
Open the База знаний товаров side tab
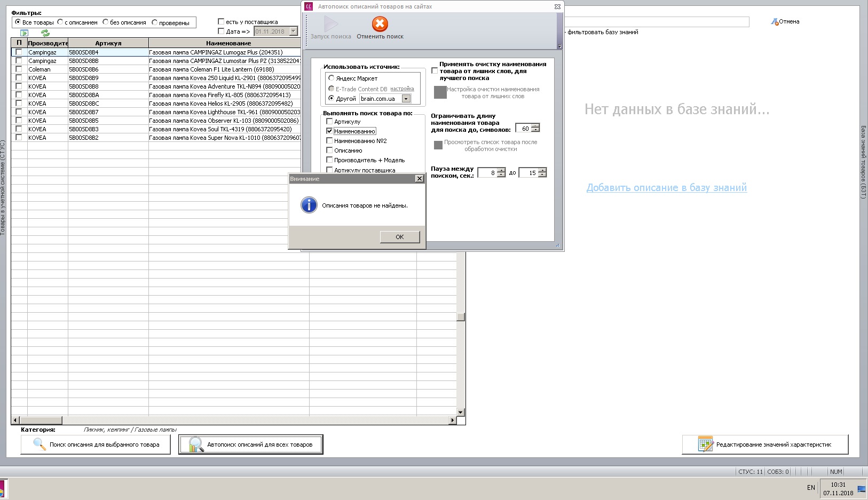pyautogui.click(x=863, y=162)
